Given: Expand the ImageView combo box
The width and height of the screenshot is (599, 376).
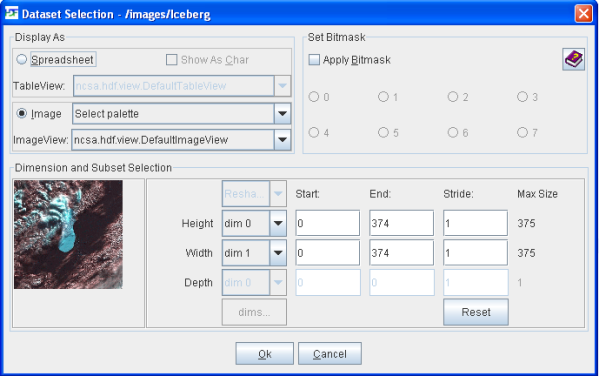Looking at the screenshot, I should pos(181,140).
